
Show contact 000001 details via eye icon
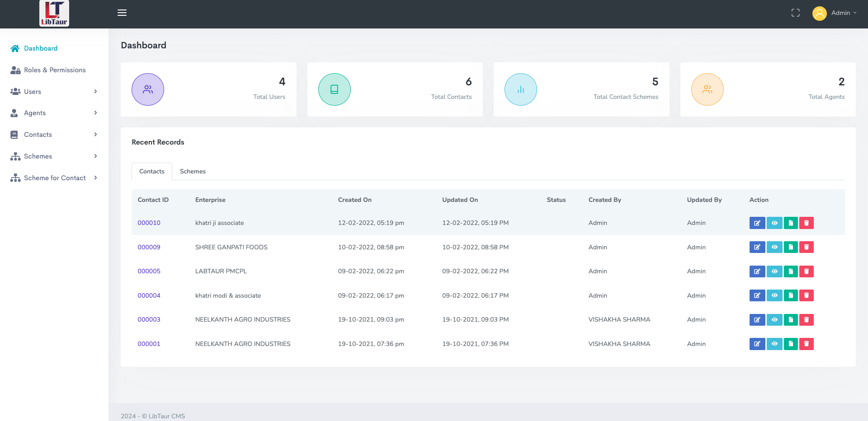[x=774, y=344]
